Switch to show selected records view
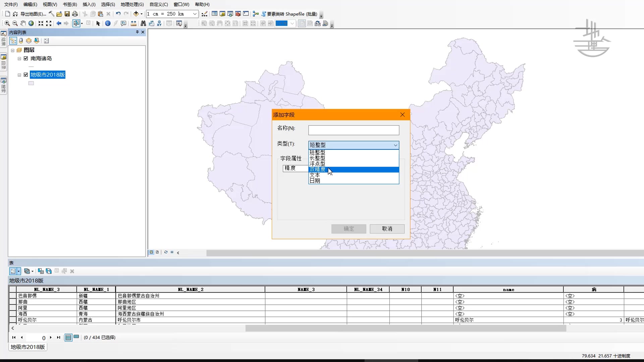Image resolution: width=644 pixels, height=362 pixels. point(76,337)
